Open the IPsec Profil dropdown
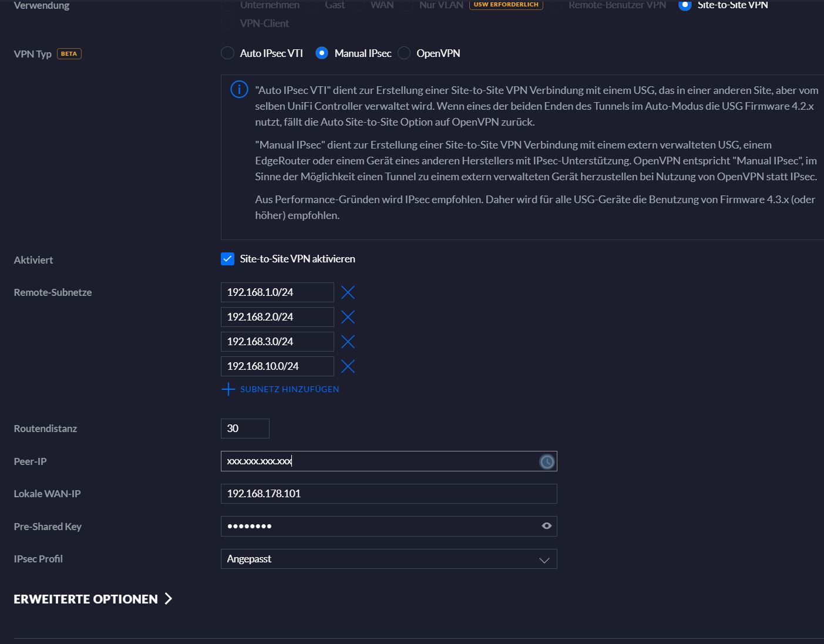824x644 pixels. 388,559
